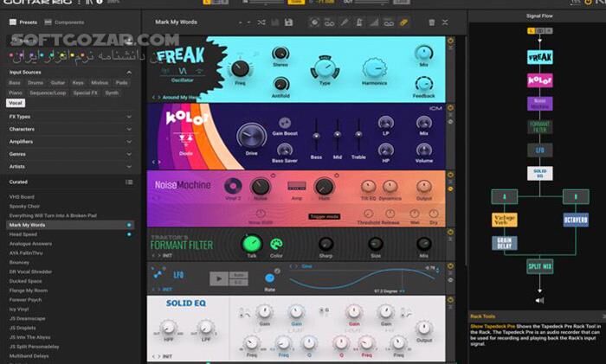Select split branch B in Signal Flow

(576, 196)
